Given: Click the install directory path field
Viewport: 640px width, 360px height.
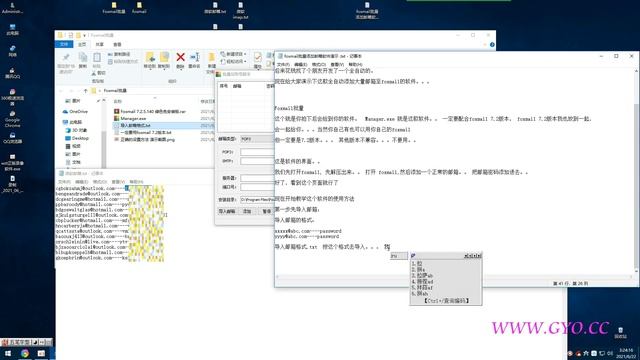Looking at the screenshot, I should 257,200.
